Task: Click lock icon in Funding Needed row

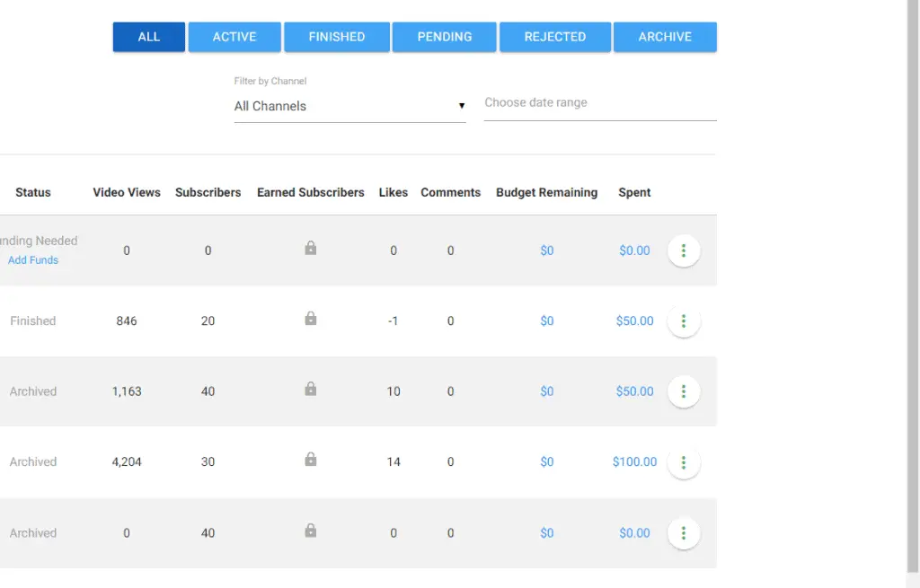Action: point(310,249)
